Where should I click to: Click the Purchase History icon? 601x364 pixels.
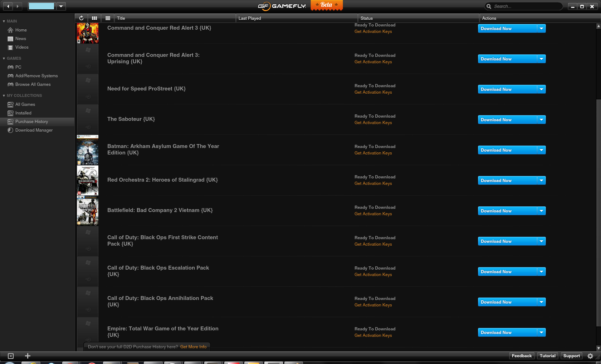click(x=10, y=122)
